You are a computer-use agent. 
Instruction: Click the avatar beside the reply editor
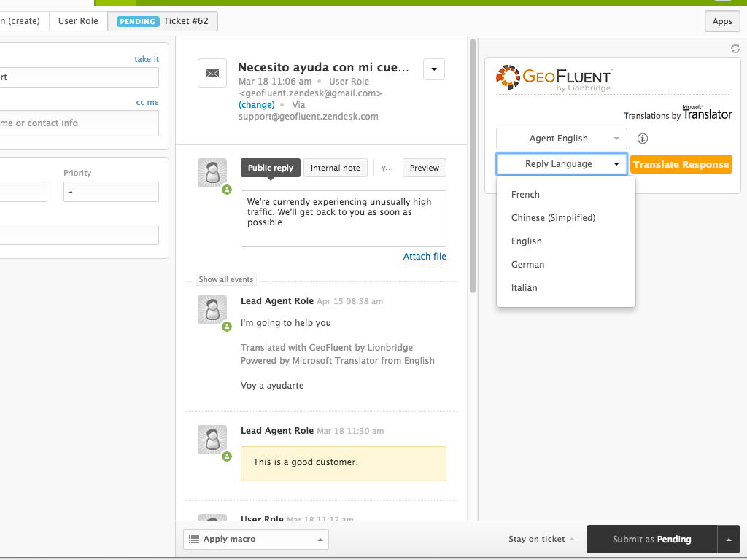pyautogui.click(x=212, y=173)
